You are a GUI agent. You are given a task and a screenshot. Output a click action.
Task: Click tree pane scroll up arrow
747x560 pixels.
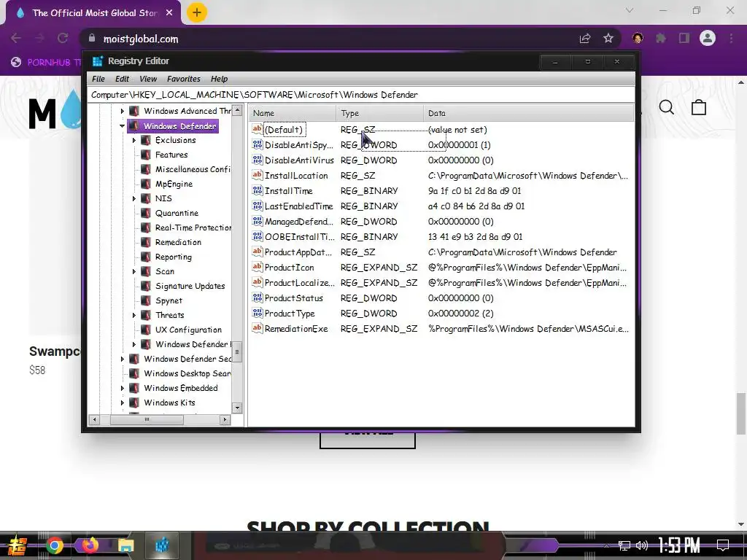point(237,111)
